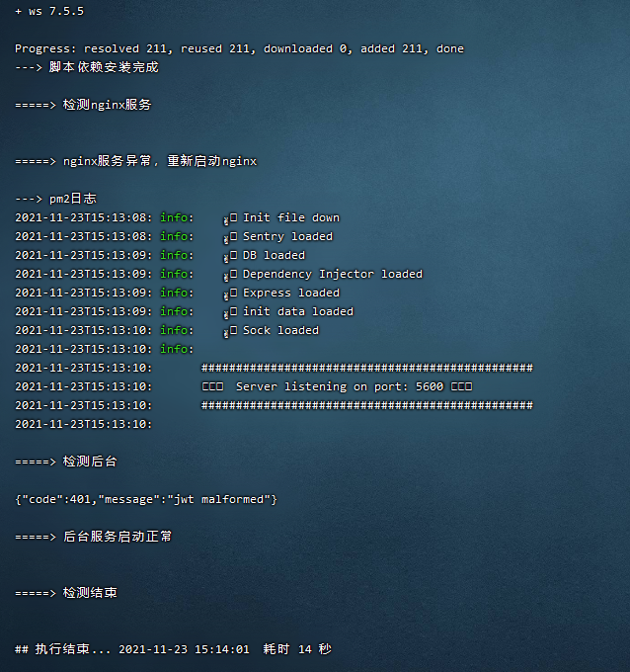Click timestamp before 'Init file down'
The height and width of the screenshot is (672, 630).
84,217
